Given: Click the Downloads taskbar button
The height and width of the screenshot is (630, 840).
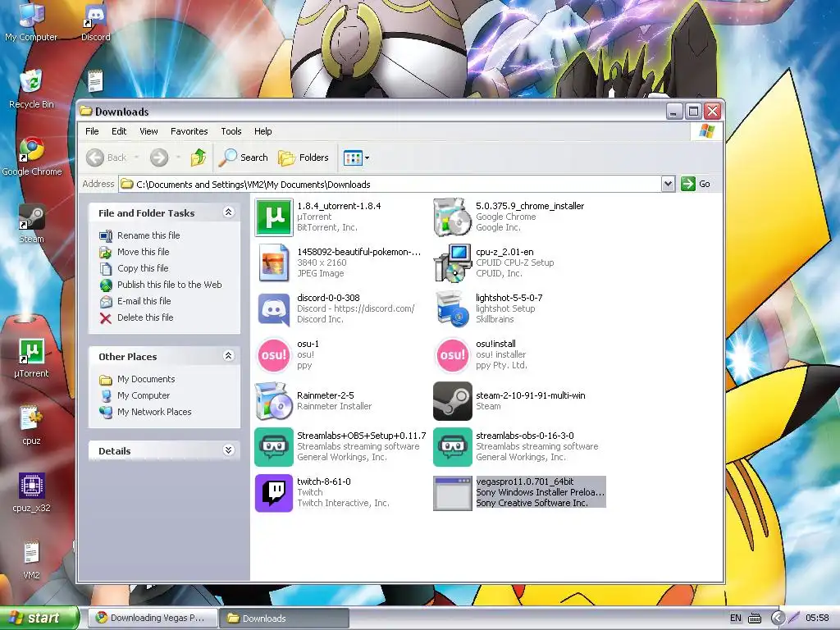Looking at the screenshot, I should click(x=284, y=619).
